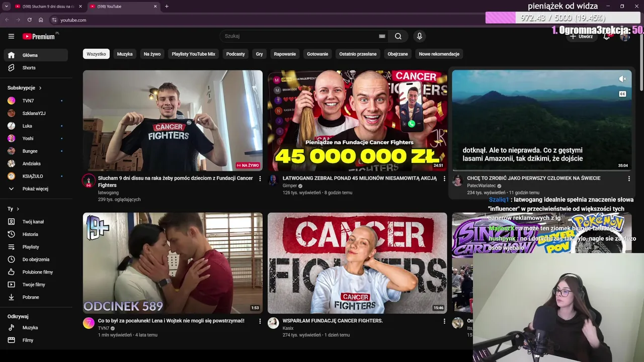This screenshot has height=362, width=644.
Task: Start voice search with the microphone
Action: pos(419,36)
